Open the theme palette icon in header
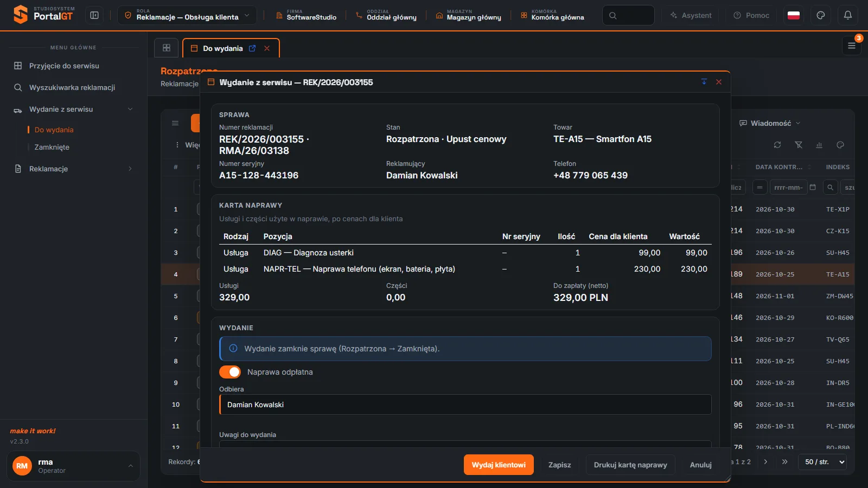The image size is (868, 488). click(821, 15)
